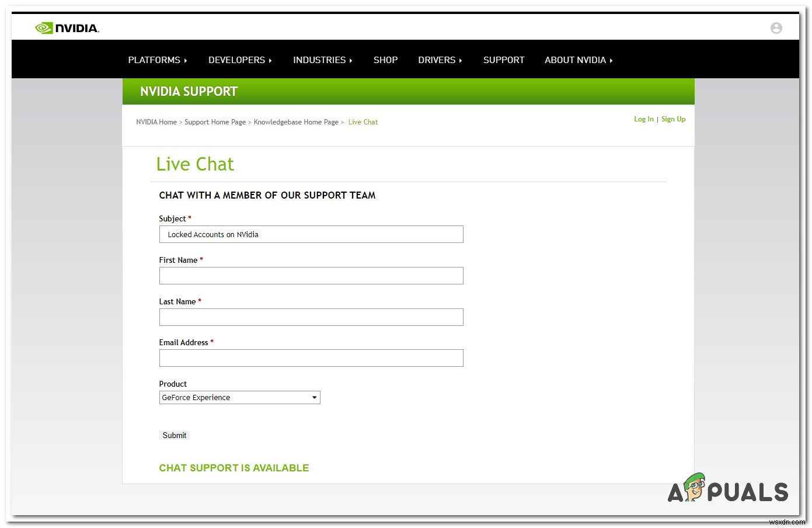
Task: Click the Live Chat breadcrumb
Action: [x=363, y=122]
